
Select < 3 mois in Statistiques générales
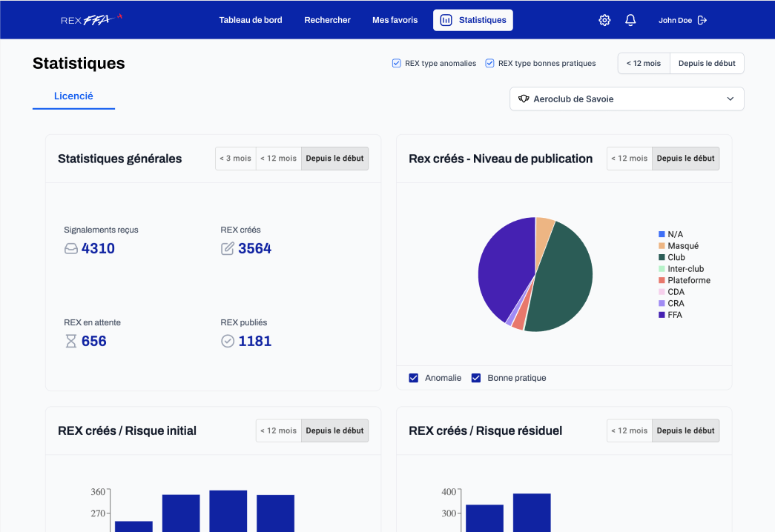point(236,159)
